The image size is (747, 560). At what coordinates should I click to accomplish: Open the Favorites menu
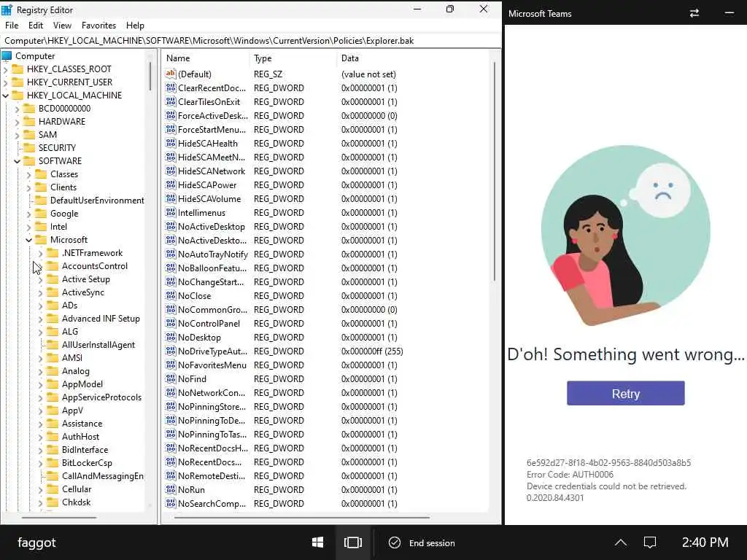98,26
